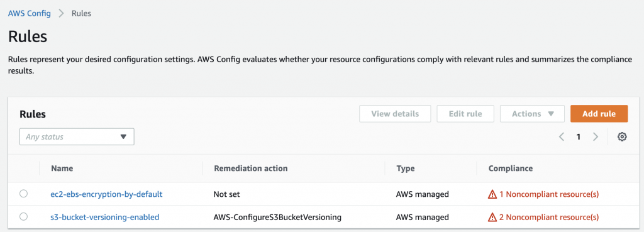Click 2 Noncompliant resource(s) text
The image size is (644, 232).
(x=548, y=217)
